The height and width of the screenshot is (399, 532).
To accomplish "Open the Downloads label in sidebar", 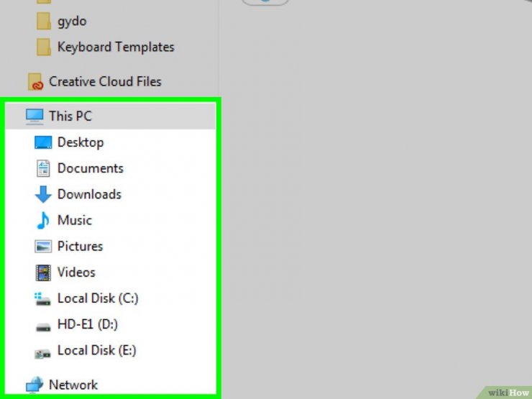I will click(89, 194).
